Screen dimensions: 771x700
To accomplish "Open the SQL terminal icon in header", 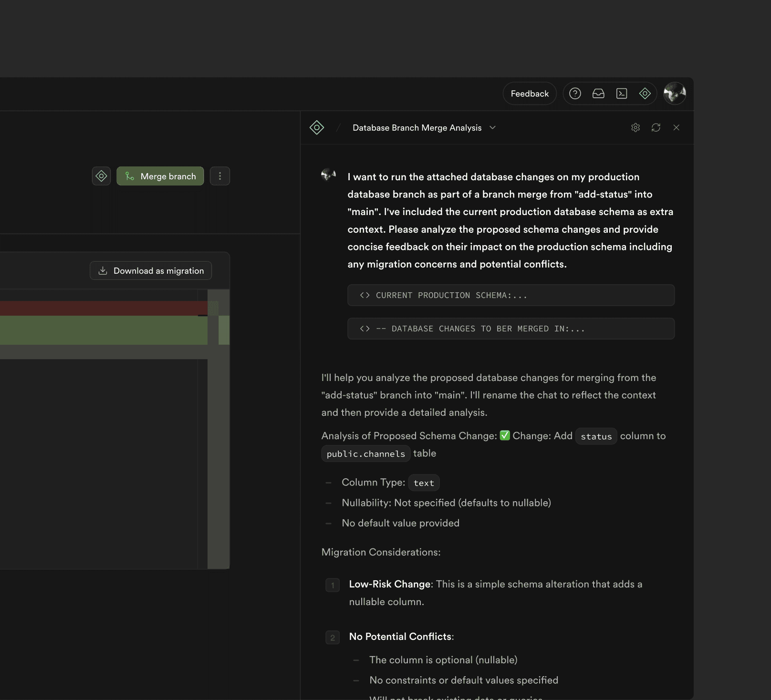I will point(622,93).
